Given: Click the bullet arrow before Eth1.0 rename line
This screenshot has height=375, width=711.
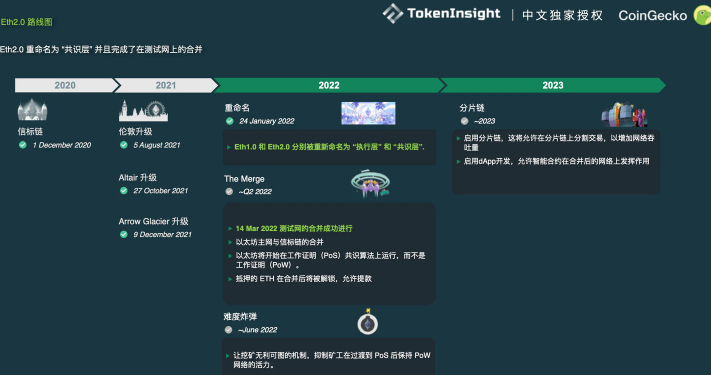Looking at the screenshot, I should click(229, 147).
